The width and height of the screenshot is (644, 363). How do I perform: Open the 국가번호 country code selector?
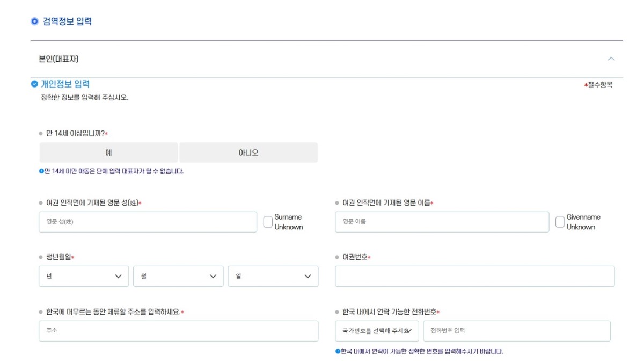[377, 331]
